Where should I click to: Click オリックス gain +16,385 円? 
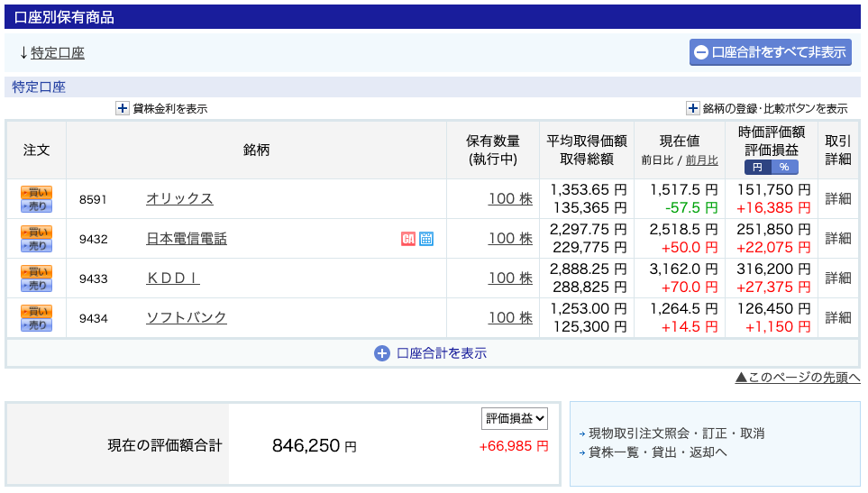773,208
